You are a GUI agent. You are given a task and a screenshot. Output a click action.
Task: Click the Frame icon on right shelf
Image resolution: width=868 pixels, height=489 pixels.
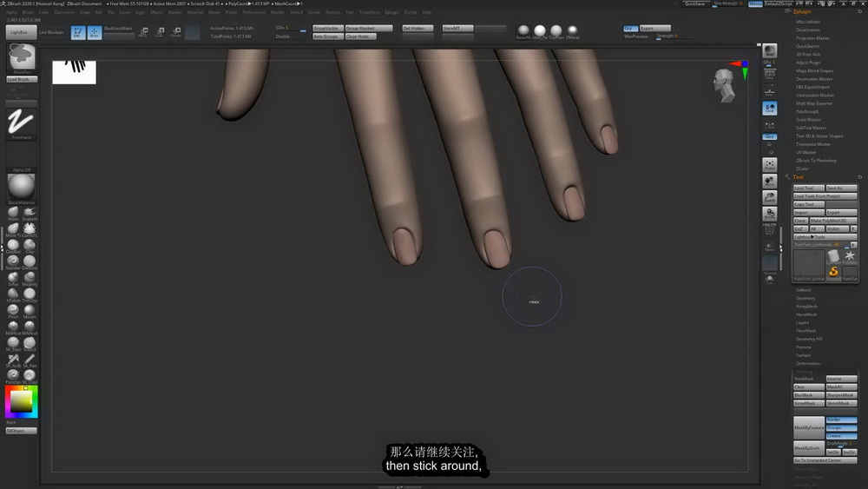click(x=769, y=164)
